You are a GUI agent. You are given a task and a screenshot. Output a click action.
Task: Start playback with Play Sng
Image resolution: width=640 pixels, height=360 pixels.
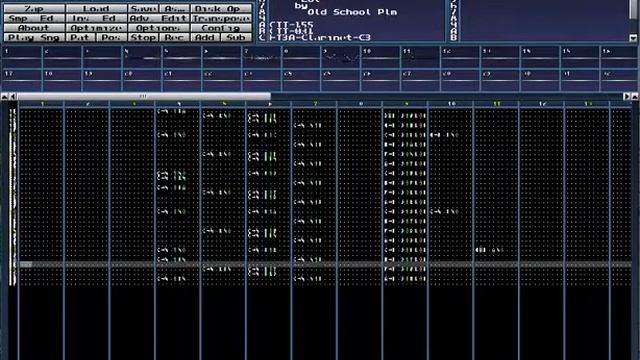[x=34, y=38]
